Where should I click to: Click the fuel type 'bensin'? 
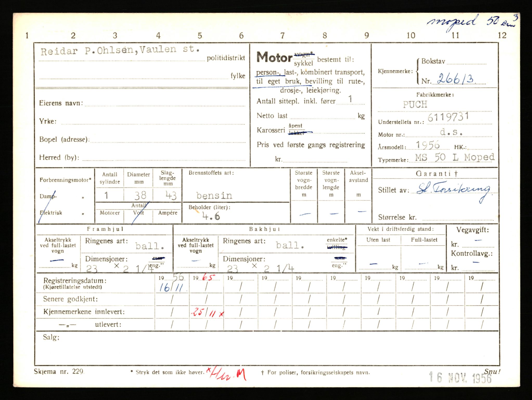(214, 196)
